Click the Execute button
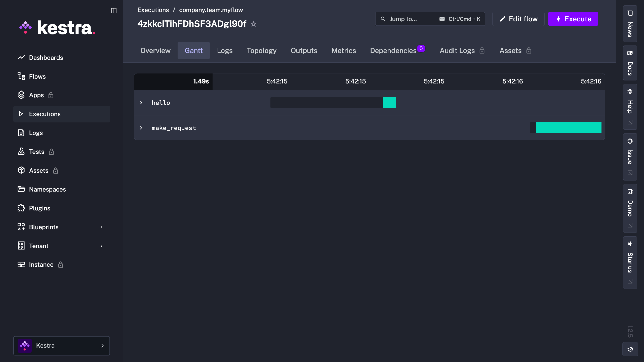The width and height of the screenshot is (644, 362). click(573, 19)
